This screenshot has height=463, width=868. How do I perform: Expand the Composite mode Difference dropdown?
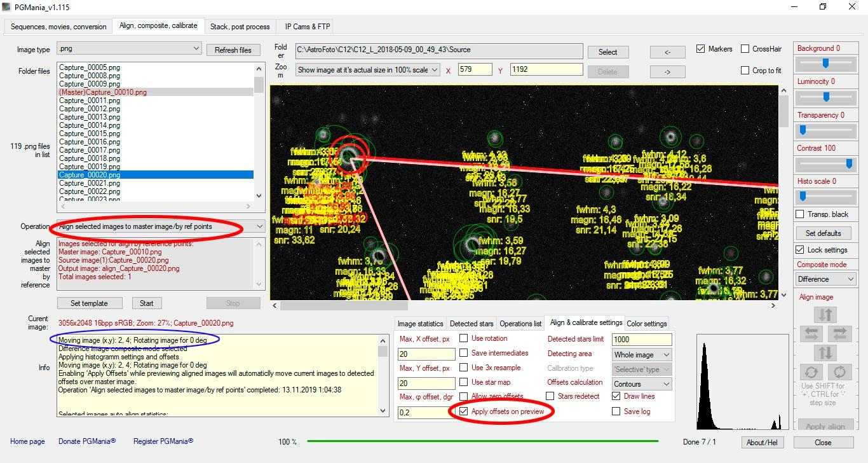coord(851,279)
